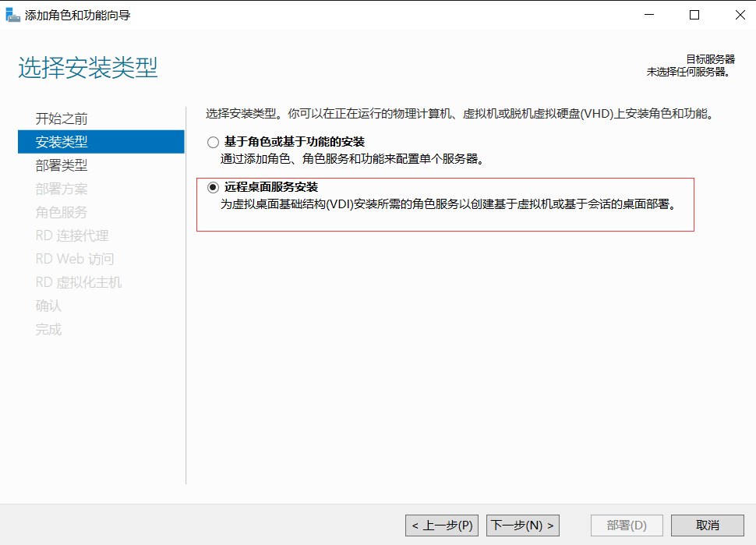This screenshot has height=545, width=756.
Task: Click the 选择安装类型 page heading
Action: [x=88, y=67]
